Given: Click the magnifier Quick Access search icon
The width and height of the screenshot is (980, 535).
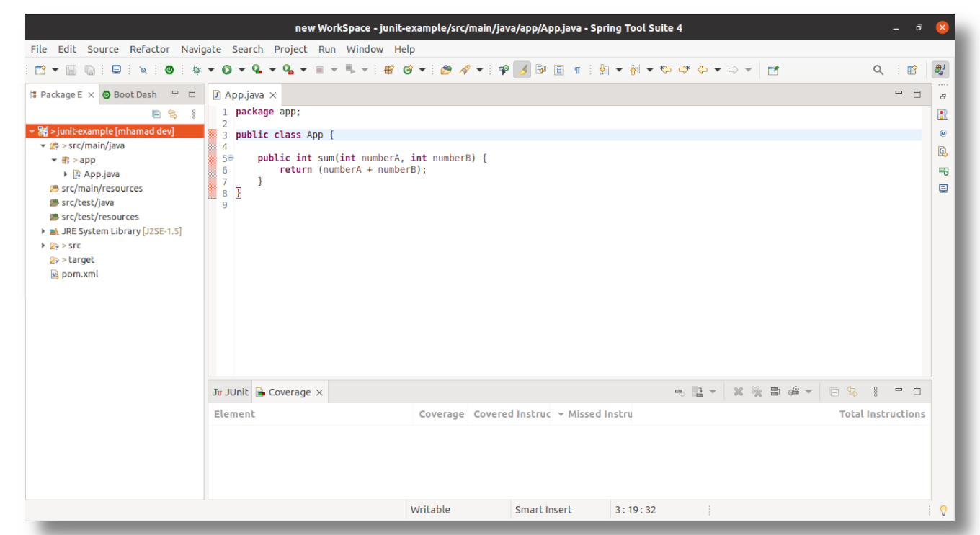Looking at the screenshot, I should pyautogui.click(x=878, y=70).
